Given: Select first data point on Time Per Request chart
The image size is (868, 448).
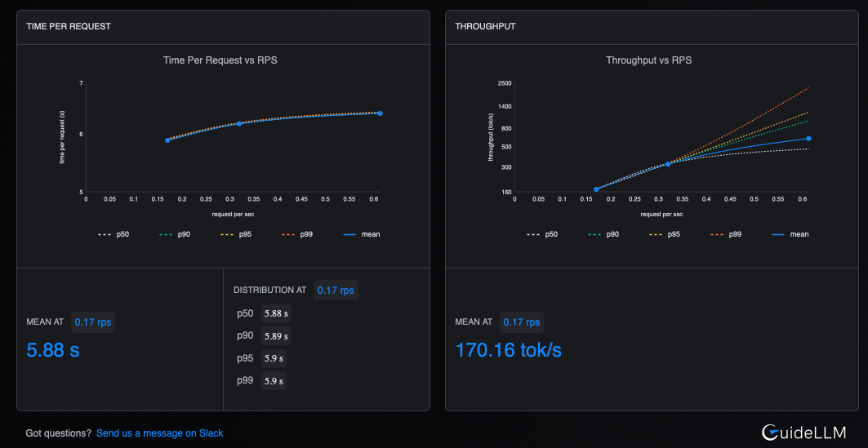Looking at the screenshot, I should [167, 140].
